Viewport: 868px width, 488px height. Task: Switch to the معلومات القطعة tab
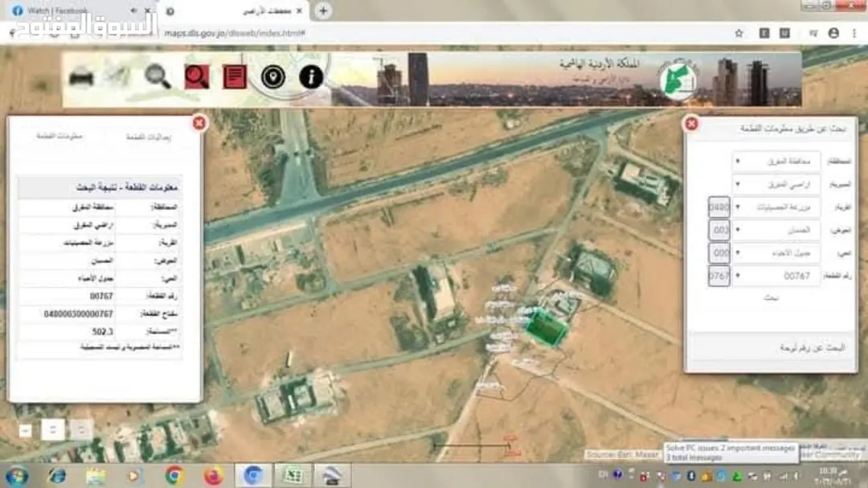coord(59,136)
